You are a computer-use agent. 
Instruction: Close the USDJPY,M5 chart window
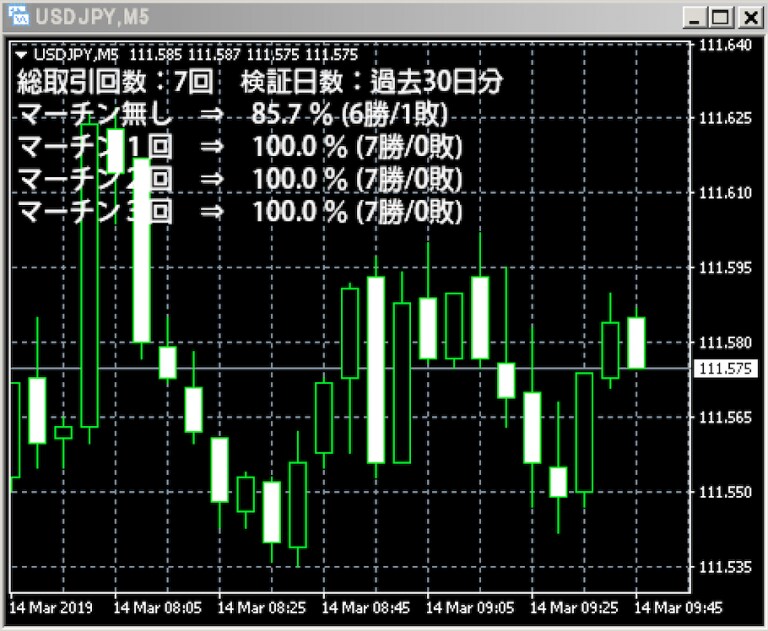point(750,18)
